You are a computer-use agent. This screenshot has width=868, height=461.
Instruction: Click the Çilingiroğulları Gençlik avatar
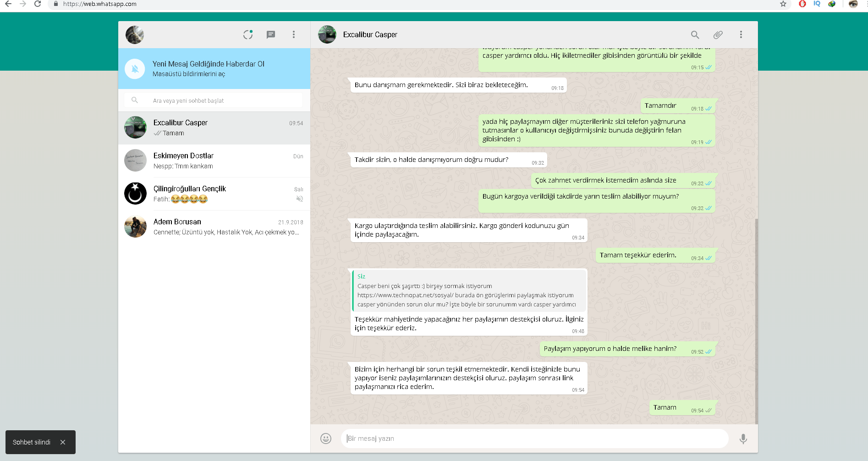(136, 194)
